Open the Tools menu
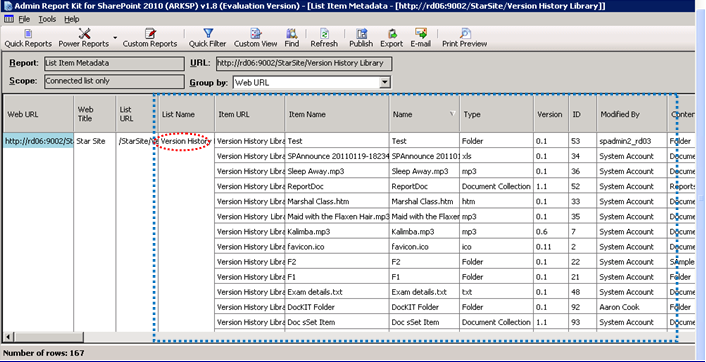The height and width of the screenshot is (362, 706). (x=47, y=19)
